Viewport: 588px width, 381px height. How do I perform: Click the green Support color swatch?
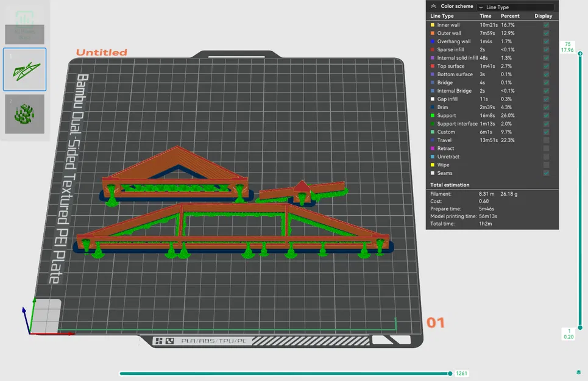click(433, 115)
